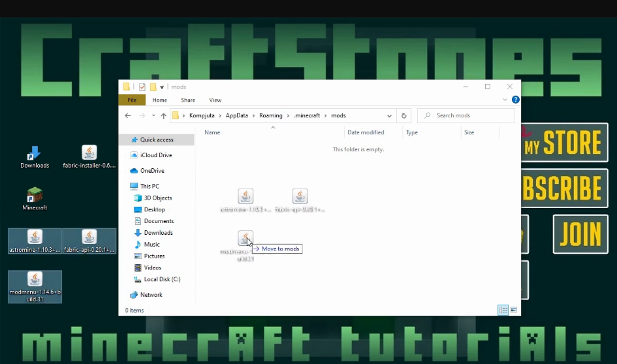This screenshot has height=364, width=617.
Task: Open Documents in navigation pane
Action: [159, 221]
